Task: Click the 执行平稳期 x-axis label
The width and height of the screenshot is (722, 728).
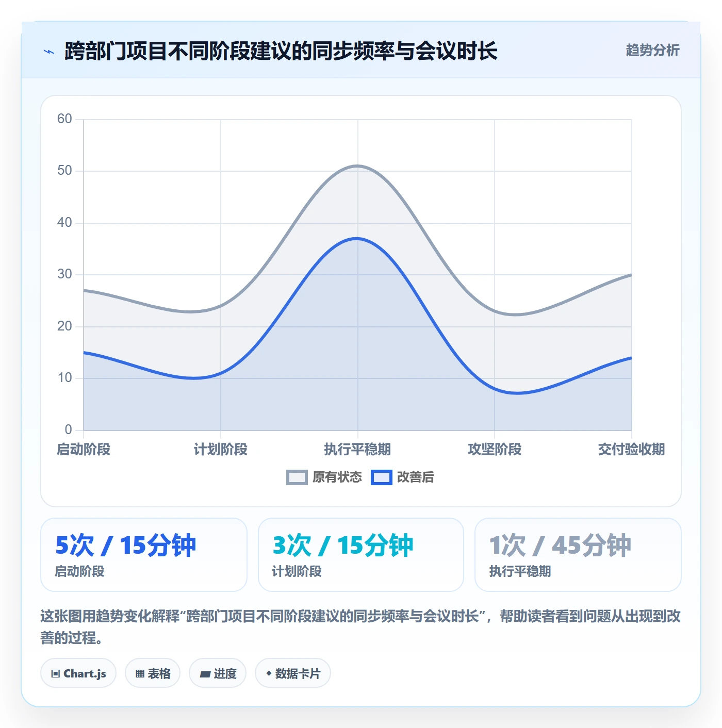Action: coord(357,450)
